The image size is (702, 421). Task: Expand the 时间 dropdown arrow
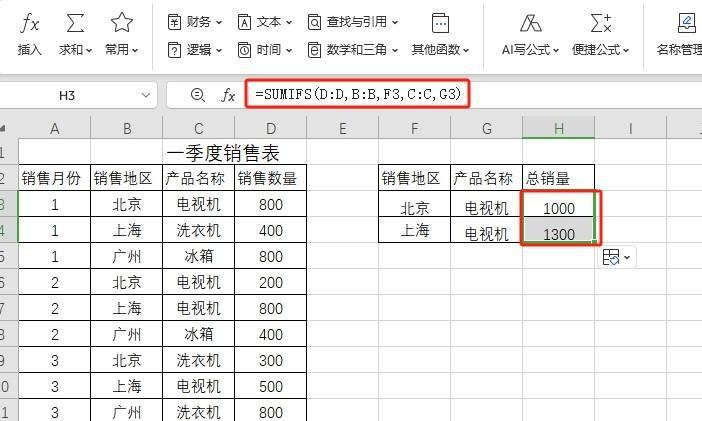coord(289,50)
